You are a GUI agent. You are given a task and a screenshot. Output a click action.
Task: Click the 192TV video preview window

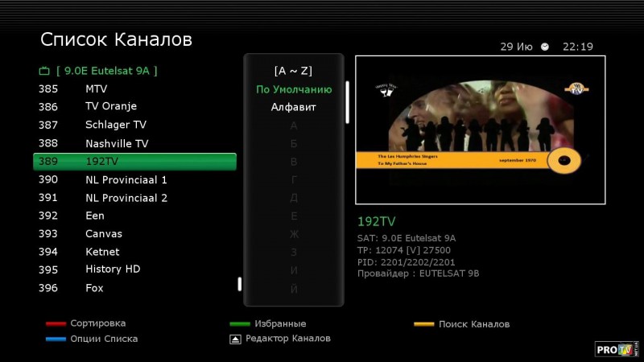click(x=480, y=130)
